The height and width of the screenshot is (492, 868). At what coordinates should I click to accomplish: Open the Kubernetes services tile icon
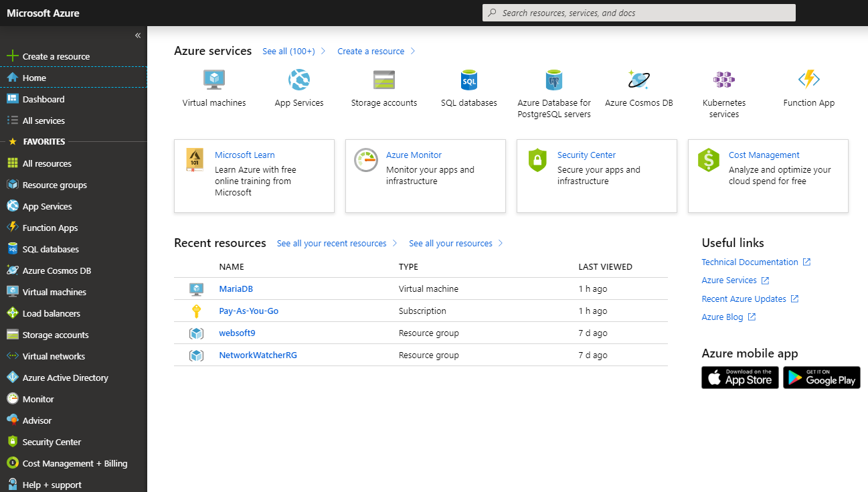pyautogui.click(x=724, y=80)
